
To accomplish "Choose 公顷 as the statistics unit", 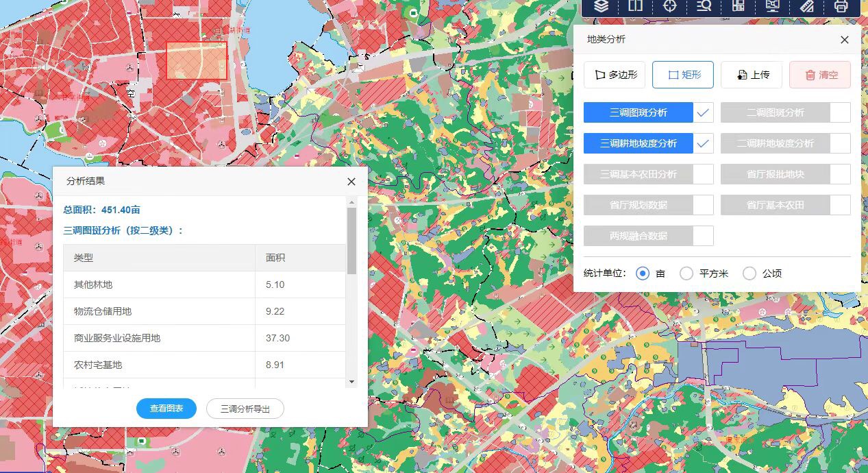I will click(x=749, y=274).
